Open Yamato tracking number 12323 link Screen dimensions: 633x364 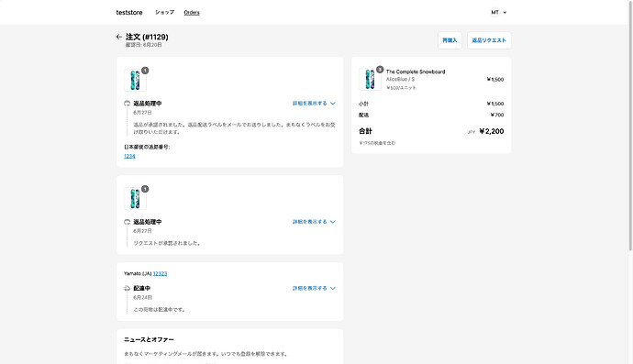(160, 273)
